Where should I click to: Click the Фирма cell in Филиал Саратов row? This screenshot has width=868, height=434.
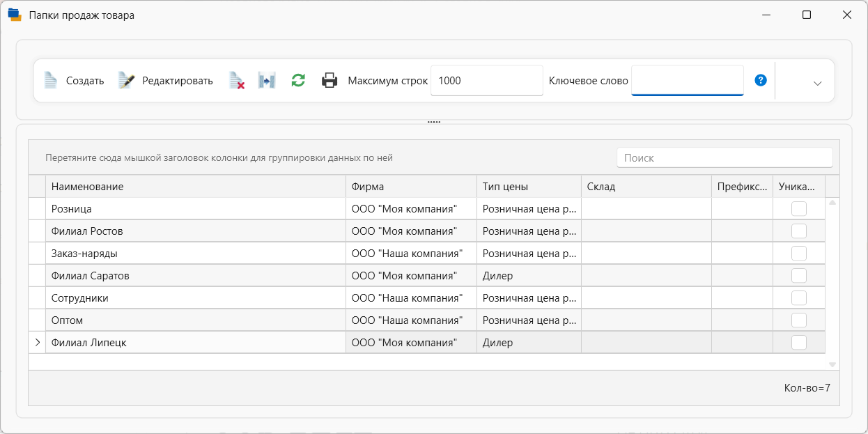(411, 276)
